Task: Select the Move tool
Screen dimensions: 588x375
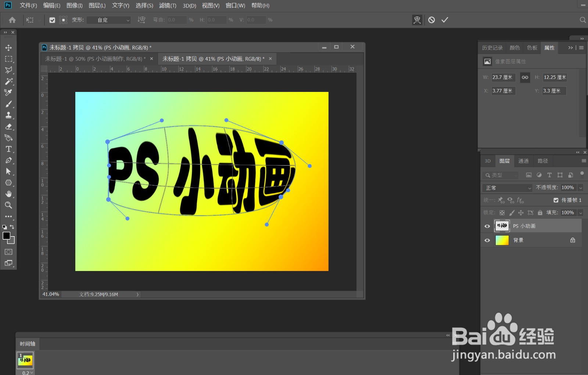Action: (9, 47)
